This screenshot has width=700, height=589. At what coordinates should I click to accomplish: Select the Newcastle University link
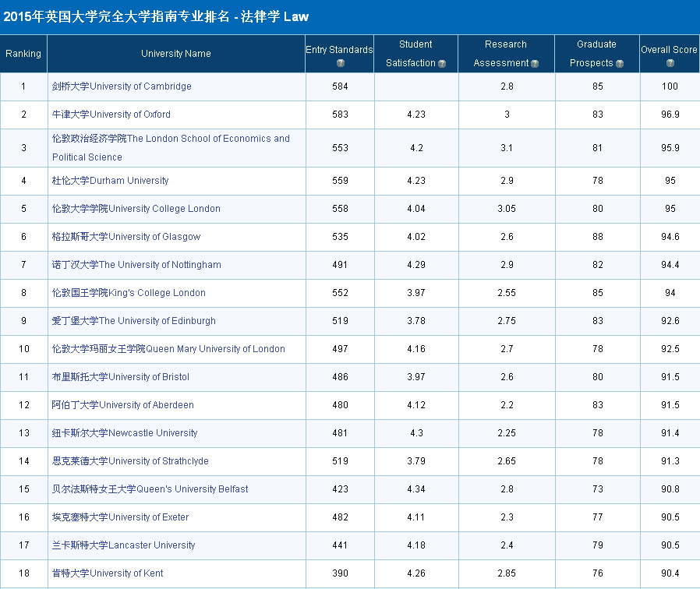(x=125, y=433)
